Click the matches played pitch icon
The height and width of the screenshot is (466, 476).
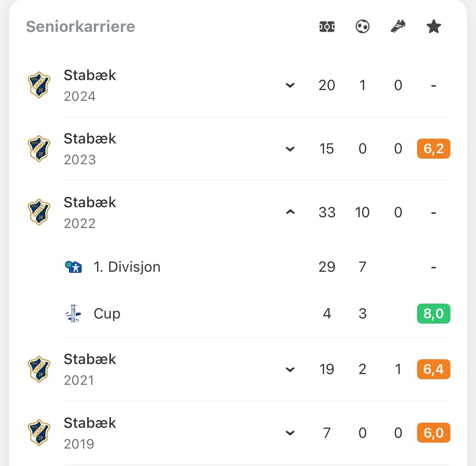coord(327,27)
